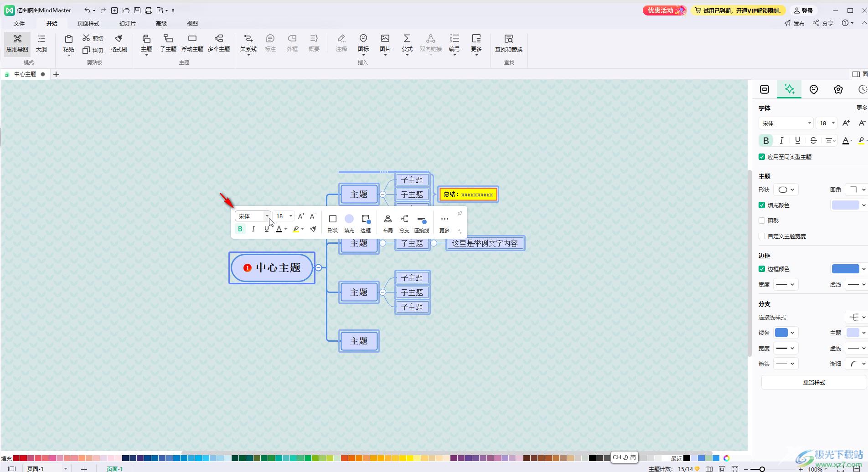Toggle italic in the floating toolbar

click(x=253, y=229)
